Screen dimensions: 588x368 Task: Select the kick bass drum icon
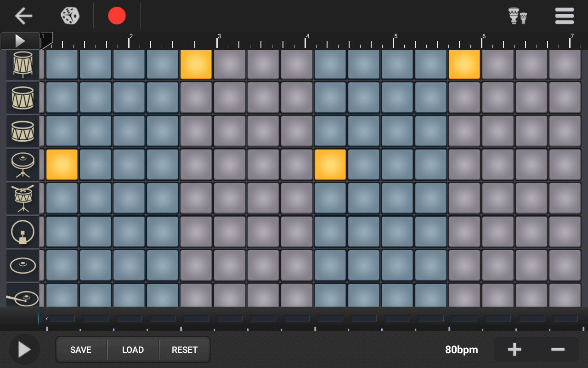tap(23, 232)
